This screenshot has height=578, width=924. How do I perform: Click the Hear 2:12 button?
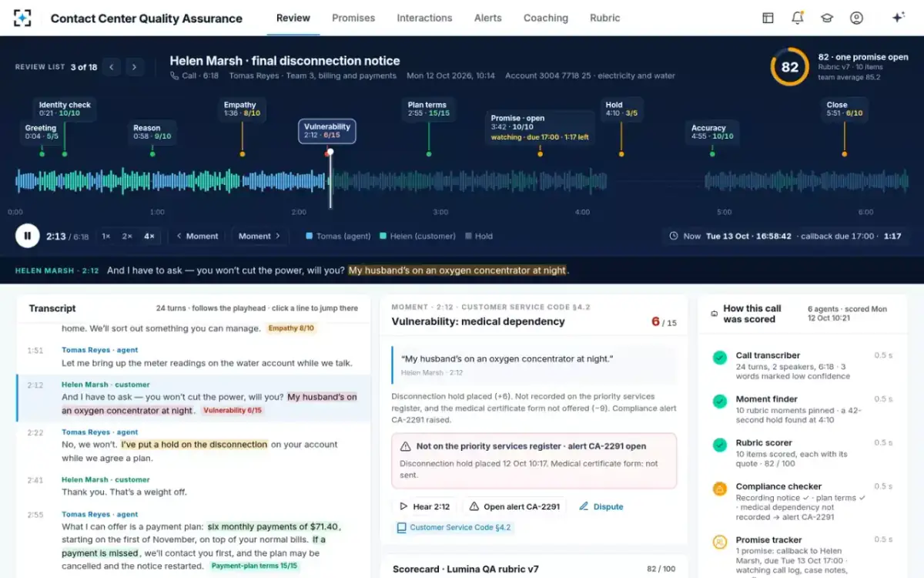424,506
